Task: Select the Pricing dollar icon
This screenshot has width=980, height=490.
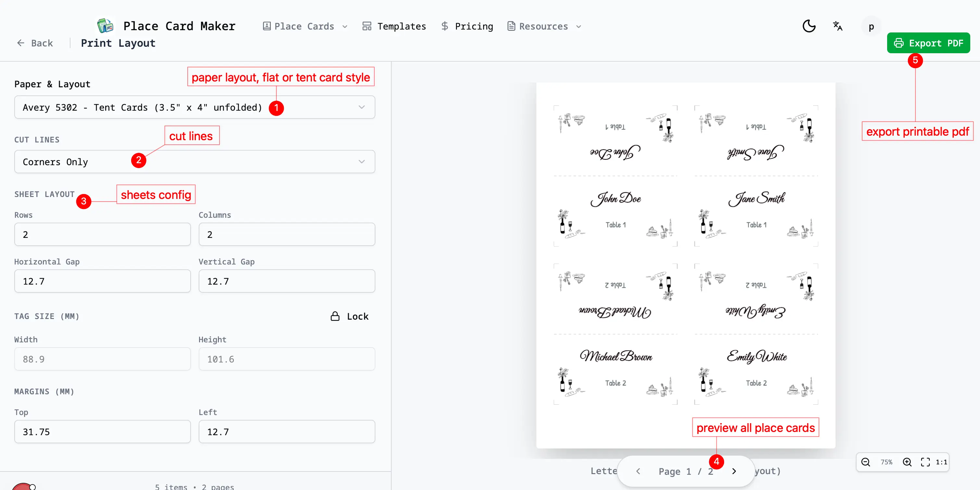Action: tap(445, 26)
